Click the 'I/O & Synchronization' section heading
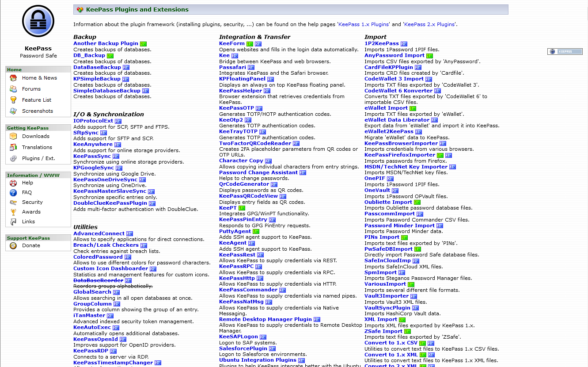This screenshot has width=588, height=367. pos(109,114)
